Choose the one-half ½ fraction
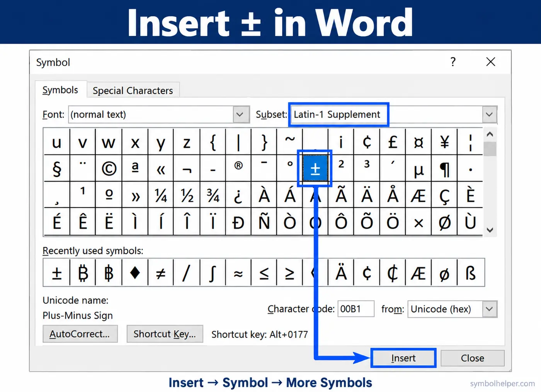This screenshot has height=392, width=541. click(187, 195)
